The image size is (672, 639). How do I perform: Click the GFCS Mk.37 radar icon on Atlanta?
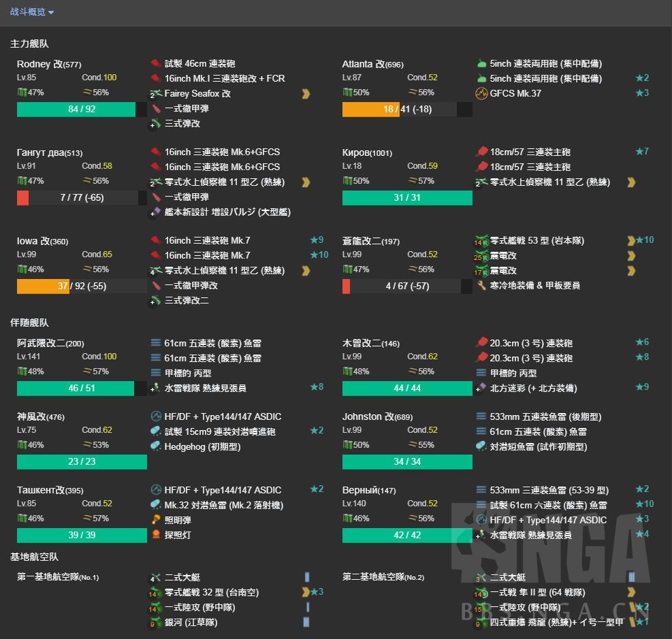481,93
